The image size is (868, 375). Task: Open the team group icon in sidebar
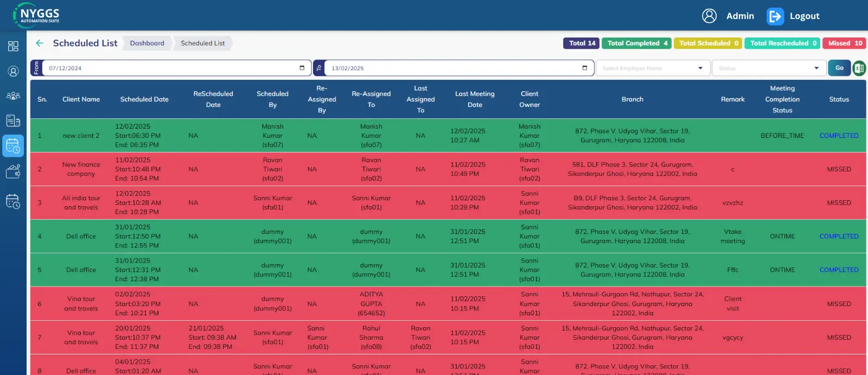[x=13, y=96]
